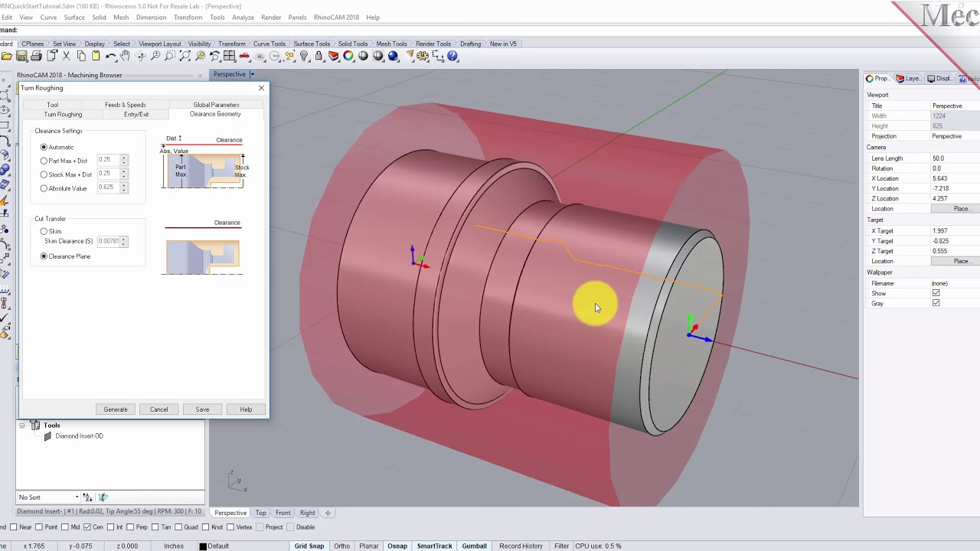
Task: Switch to the Entry/Exit tab
Action: pos(136,114)
